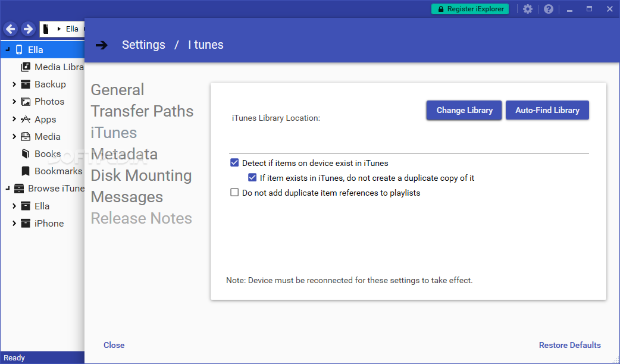This screenshot has width=620, height=364.
Task: Expand the iPhone backup node
Action: click(14, 223)
